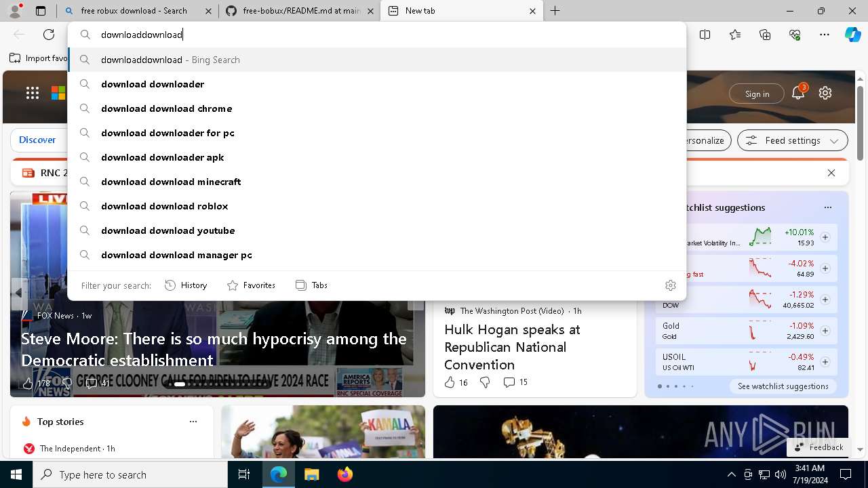The width and height of the screenshot is (868, 488).
Task: Select suggestion download downloader apk
Action: coord(377,157)
